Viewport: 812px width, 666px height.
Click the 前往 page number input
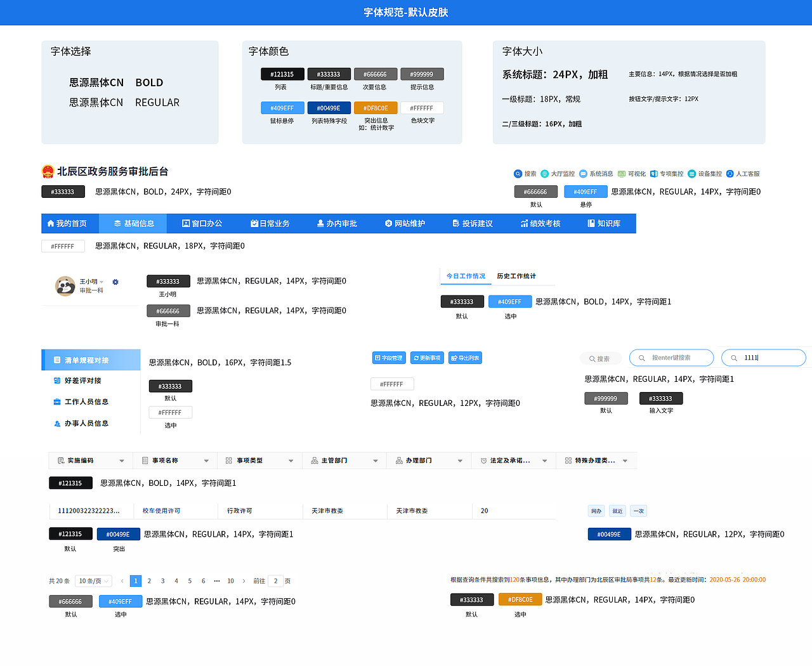(x=275, y=581)
